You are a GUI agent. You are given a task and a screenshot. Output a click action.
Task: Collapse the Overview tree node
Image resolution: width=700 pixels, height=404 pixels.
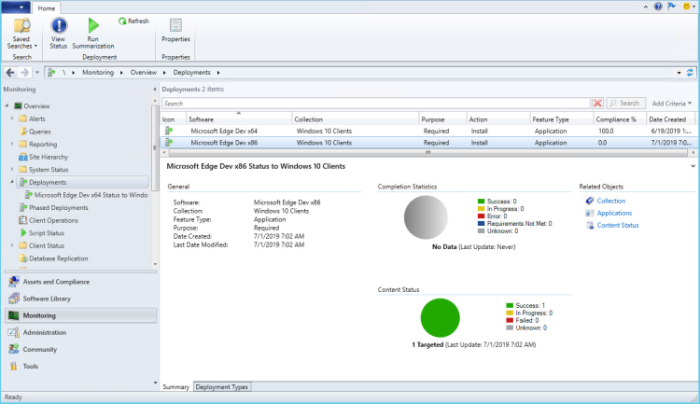[x=7, y=106]
